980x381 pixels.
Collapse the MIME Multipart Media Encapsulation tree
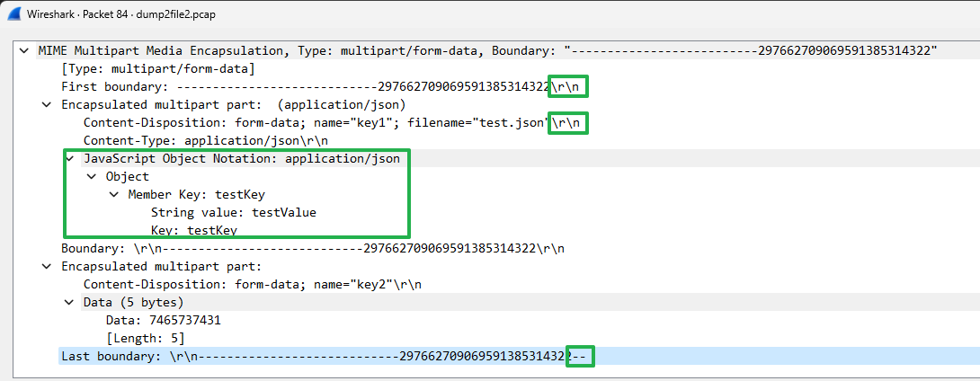point(24,50)
